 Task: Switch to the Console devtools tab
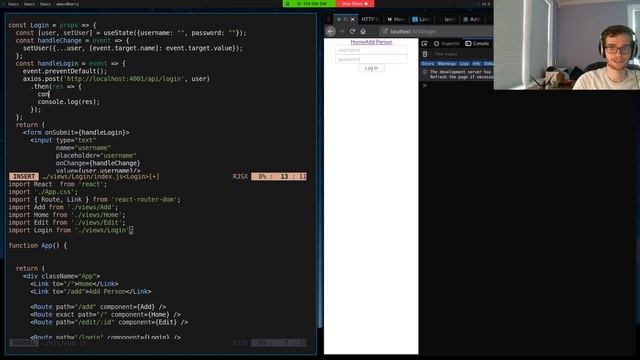coord(477,43)
